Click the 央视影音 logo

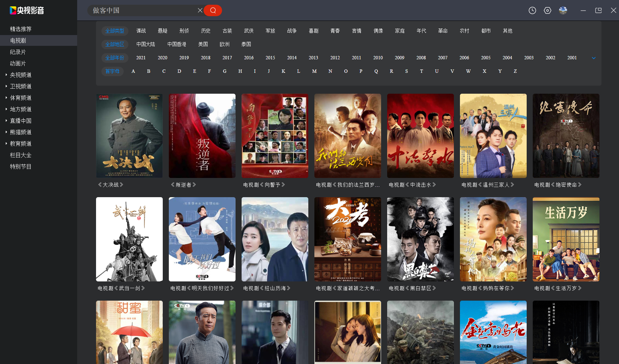[x=27, y=10]
